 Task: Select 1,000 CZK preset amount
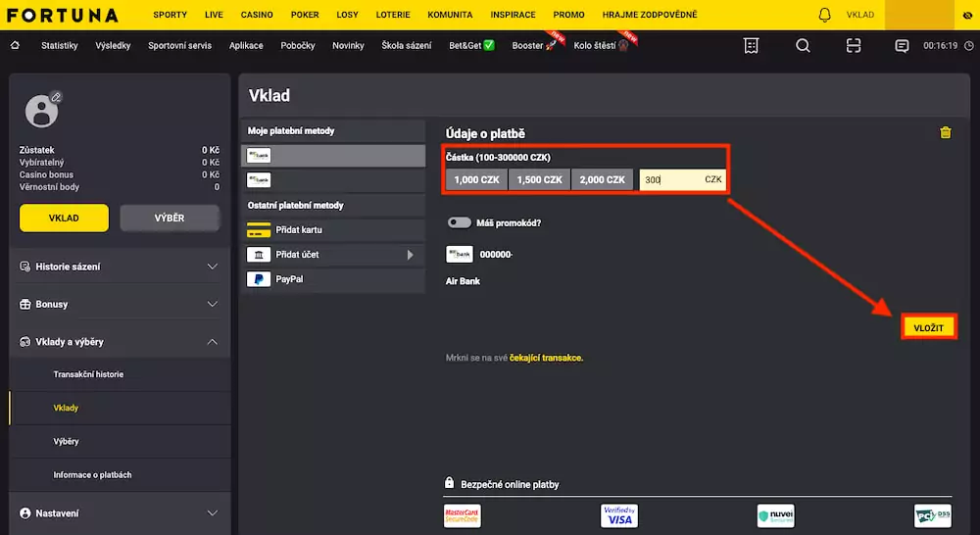click(477, 179)
